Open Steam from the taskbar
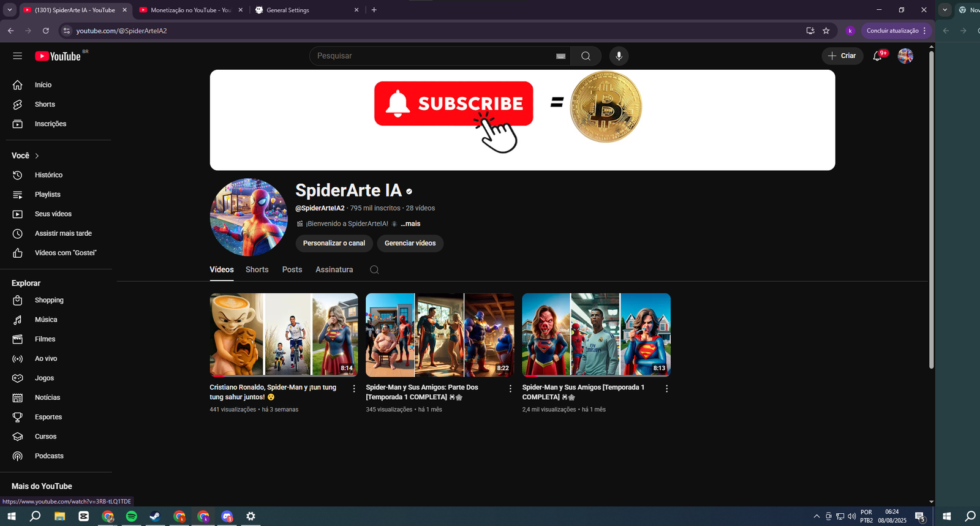The height and width of the screenshot is (526, 980). pos(155,516)
